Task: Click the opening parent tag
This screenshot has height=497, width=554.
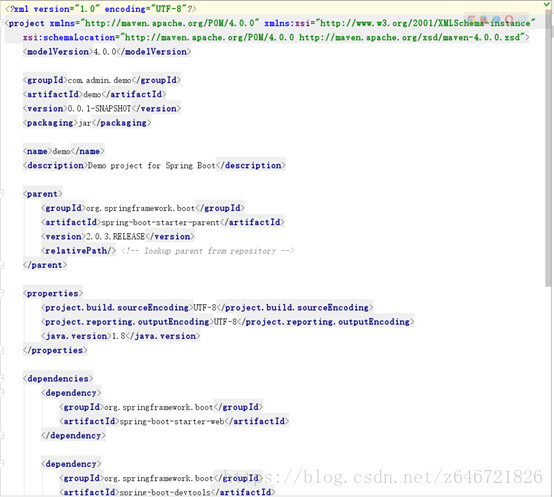Action: coord(43,194)
